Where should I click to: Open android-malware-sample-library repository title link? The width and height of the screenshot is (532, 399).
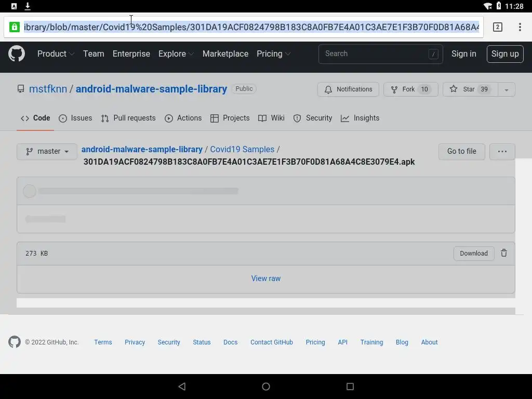tap(151, 89)
